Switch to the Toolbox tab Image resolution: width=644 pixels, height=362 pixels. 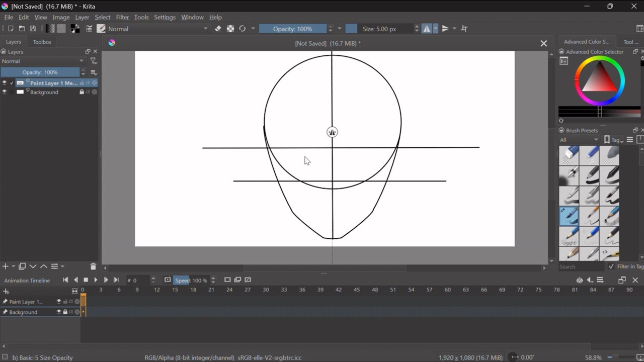coord(42,42)
